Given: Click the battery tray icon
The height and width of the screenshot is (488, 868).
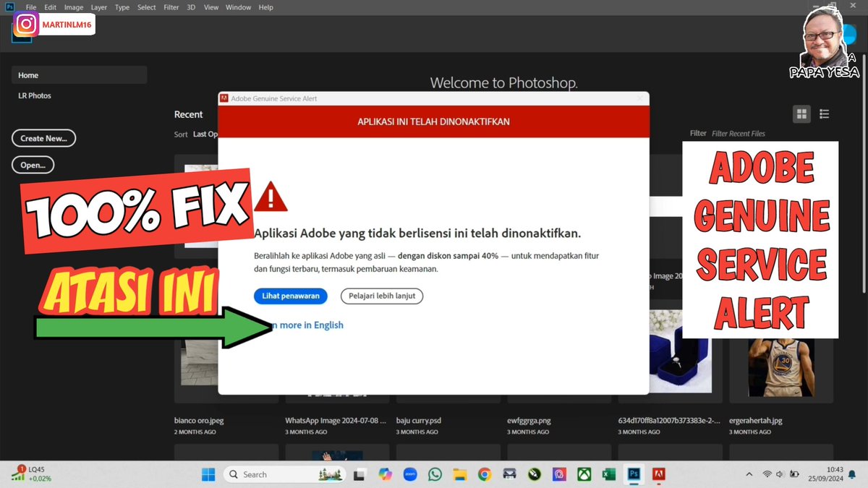Looking at the screenshot, I should (795, 474).
